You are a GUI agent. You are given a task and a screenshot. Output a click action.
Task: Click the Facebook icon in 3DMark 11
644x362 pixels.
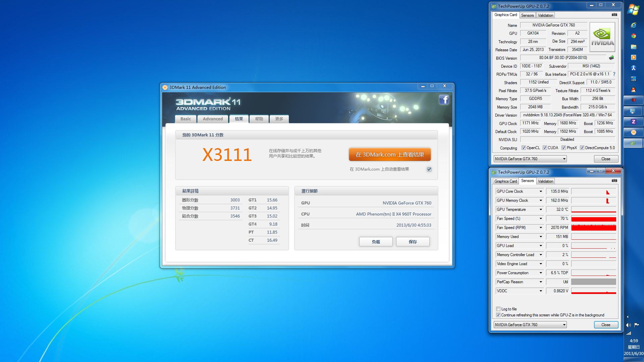(x=444, y=100)
